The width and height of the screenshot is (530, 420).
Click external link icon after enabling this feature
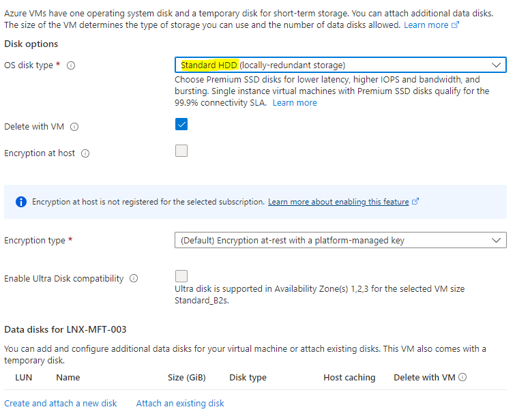(x=415, y=202)
